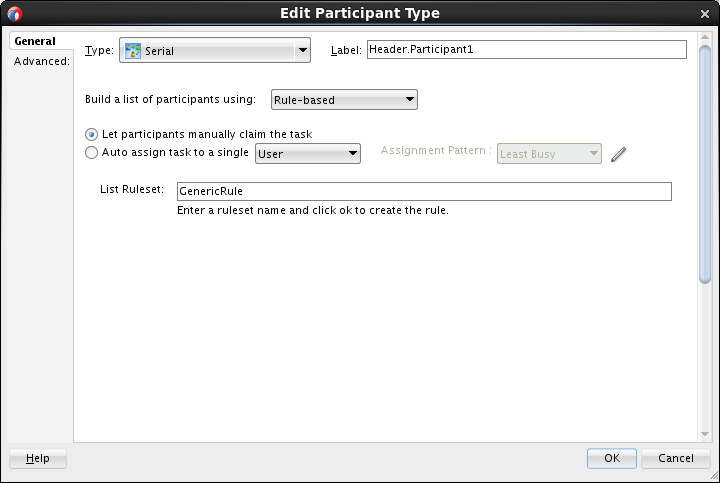The height and width of the screenshot is (483, 720).
Task: Choose Auto assign task to a single
Action: [92, 153]
